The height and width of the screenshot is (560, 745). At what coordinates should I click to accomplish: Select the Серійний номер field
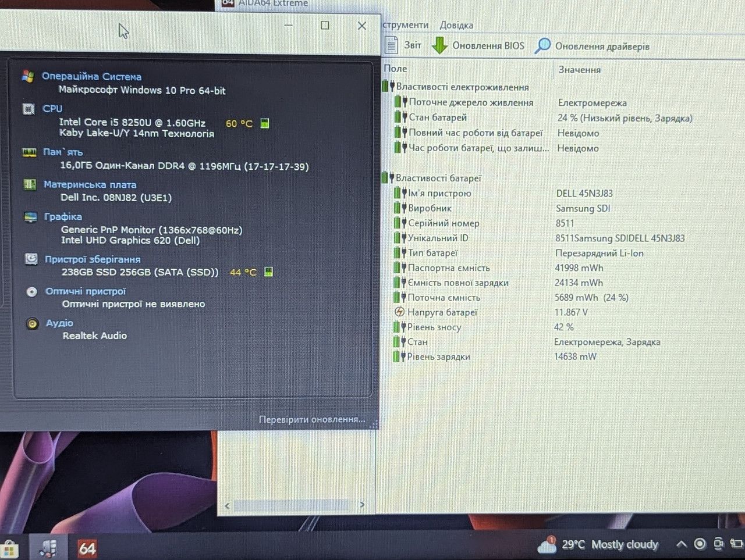pyautogui.click(x=444, y=223)
